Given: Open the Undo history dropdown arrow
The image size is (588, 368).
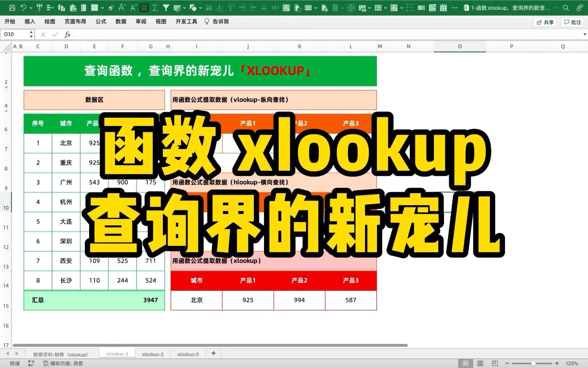Looking at the screenshot, I should pos(31,8).
